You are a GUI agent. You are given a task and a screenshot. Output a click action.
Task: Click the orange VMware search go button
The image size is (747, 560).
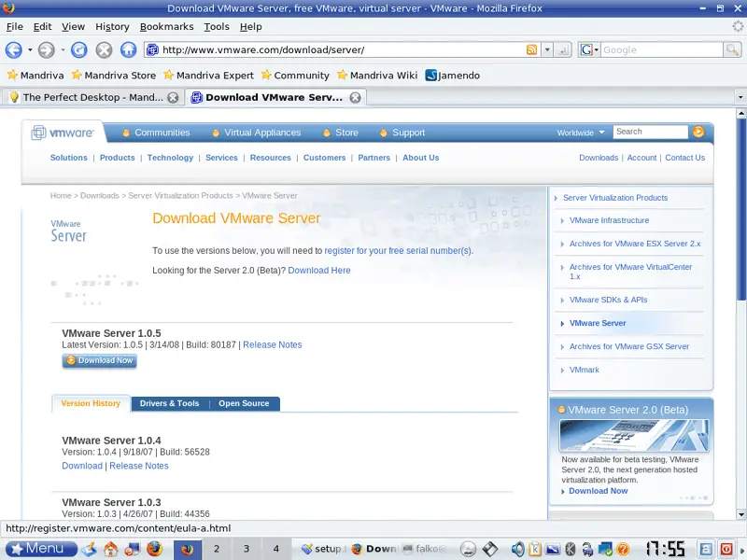coord(698,132)
